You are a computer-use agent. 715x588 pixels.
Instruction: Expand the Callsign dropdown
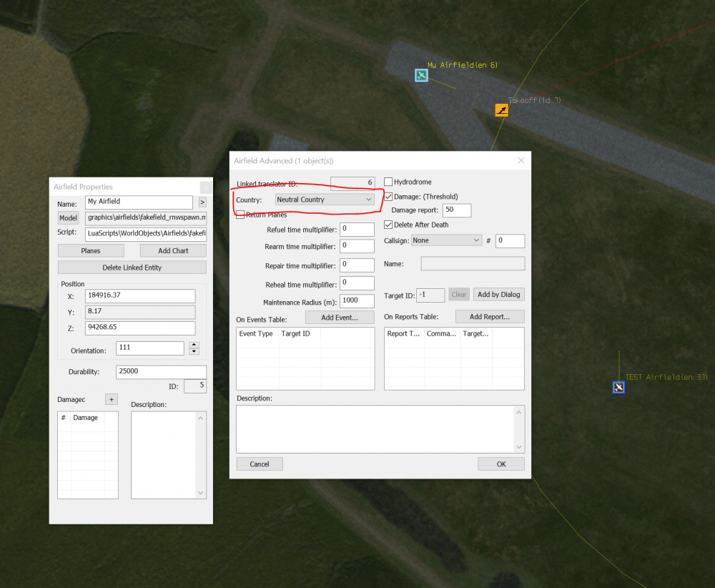coord(447,240)
